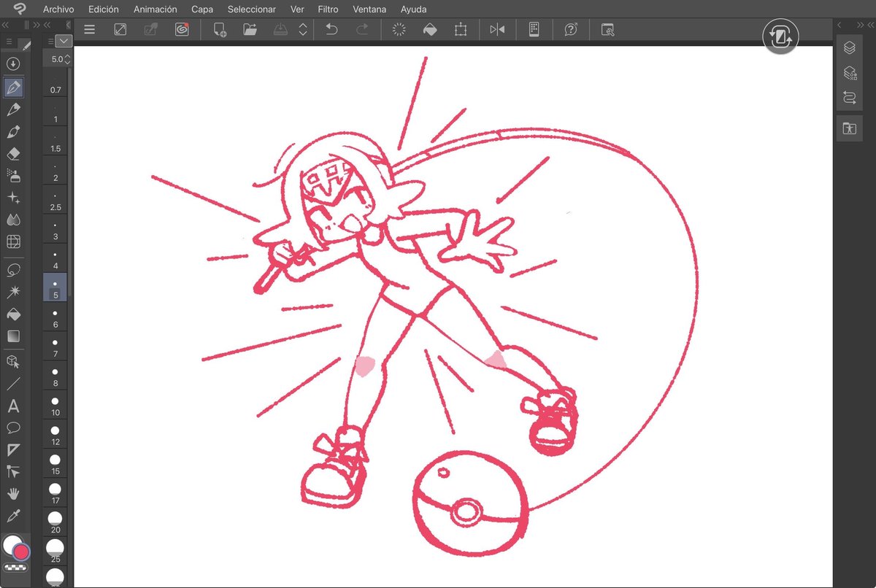Select the Frame border grid tool

[13, 241]
